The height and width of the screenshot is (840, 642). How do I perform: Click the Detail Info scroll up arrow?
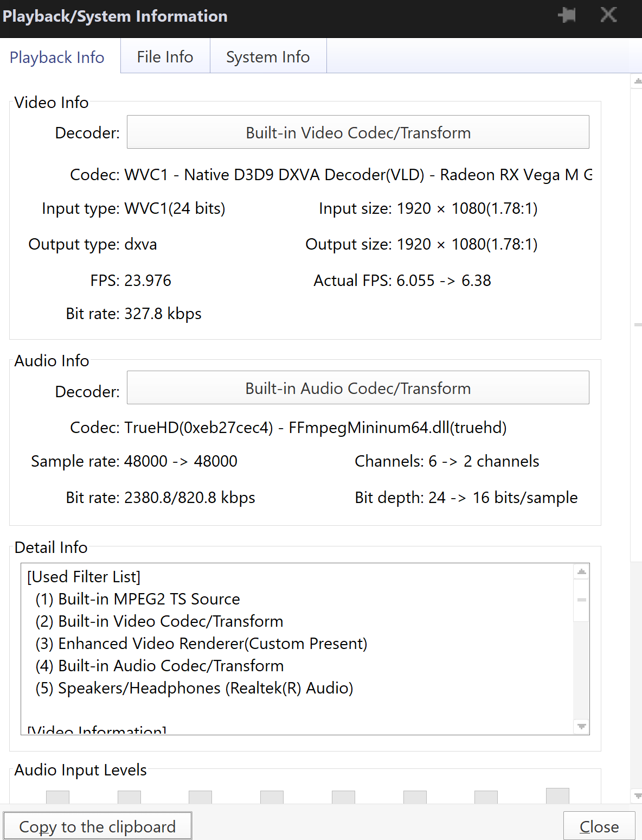point(582,572)
